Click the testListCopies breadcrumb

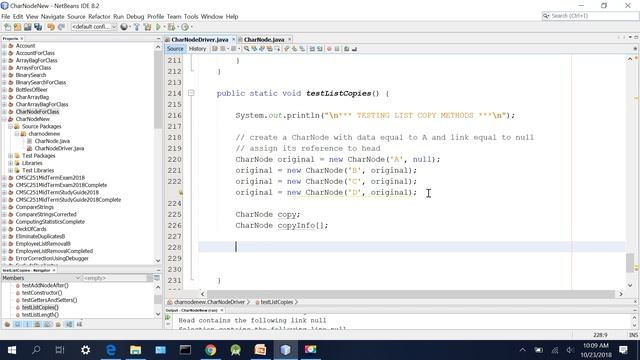click(x=277, y=302)
